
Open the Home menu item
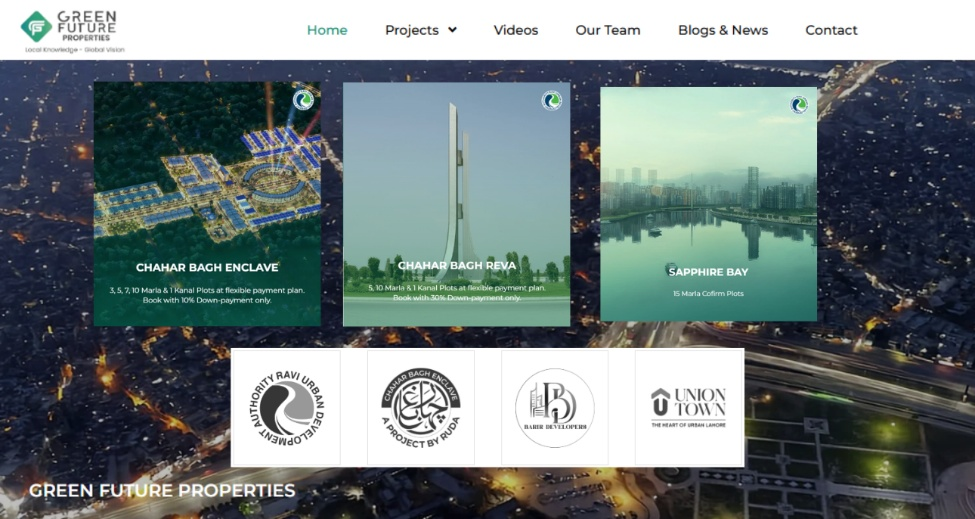[x=327, y=30]
